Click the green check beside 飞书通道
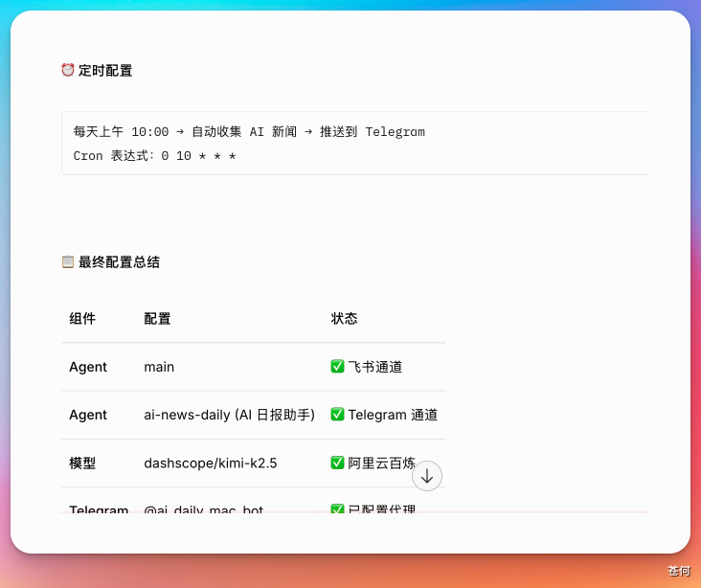Viewport: 701px width, 588px height. [337, 366]
